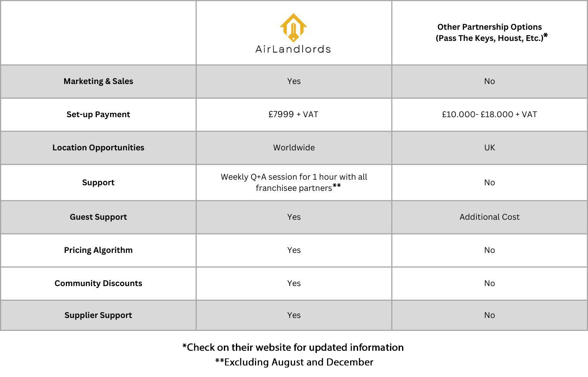Click AirLandlords' "Yes" in Marketing & Sales row
Screen dimensions: 588x377
click(294, 81)
